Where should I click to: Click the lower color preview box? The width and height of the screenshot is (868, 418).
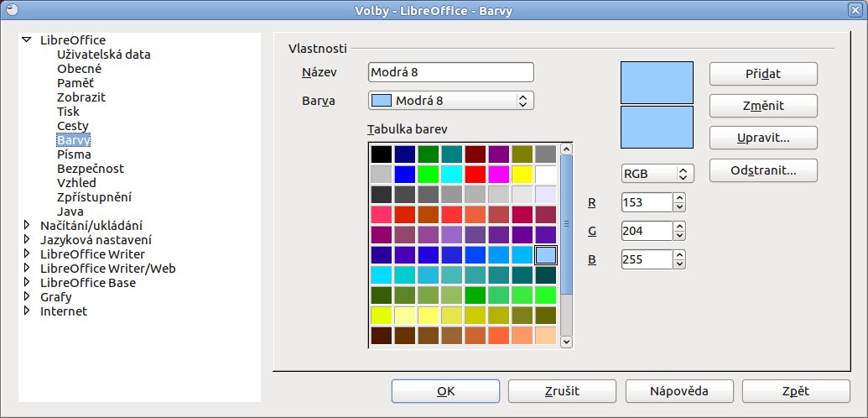click(x=657, y=127)
